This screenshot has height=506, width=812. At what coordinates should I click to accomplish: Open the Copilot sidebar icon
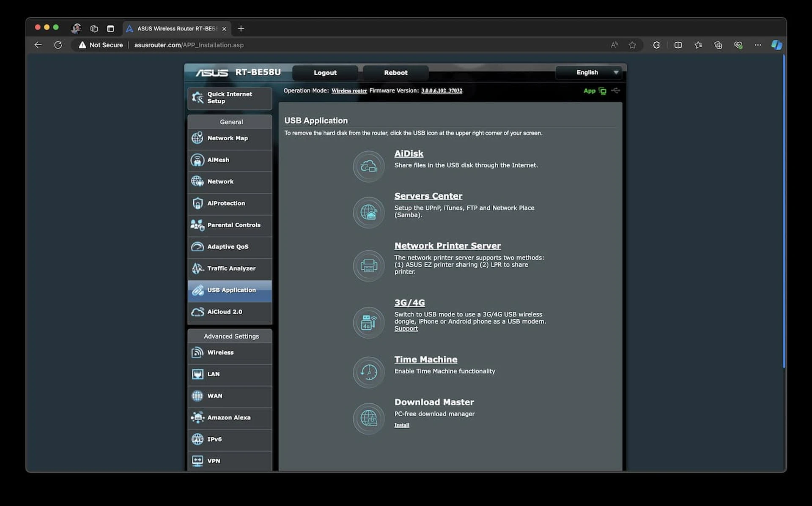coord(776,45)
